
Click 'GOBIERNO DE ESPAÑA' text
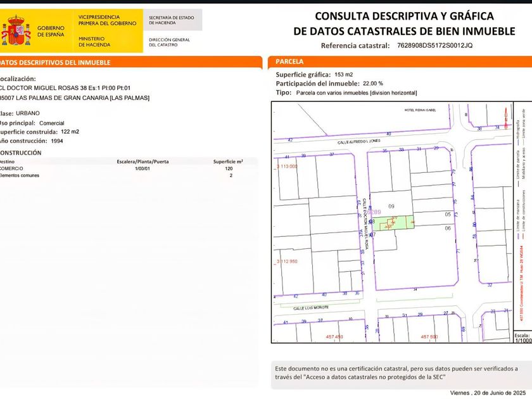click(51, 31)
